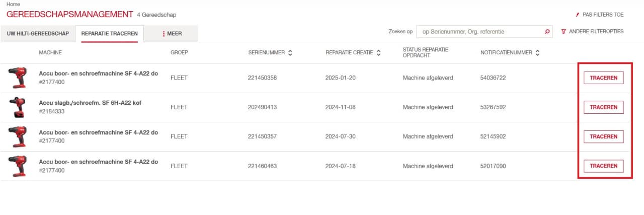
Task: Open drill thumbnail for serial 202490413
Action: click(18, 107)
